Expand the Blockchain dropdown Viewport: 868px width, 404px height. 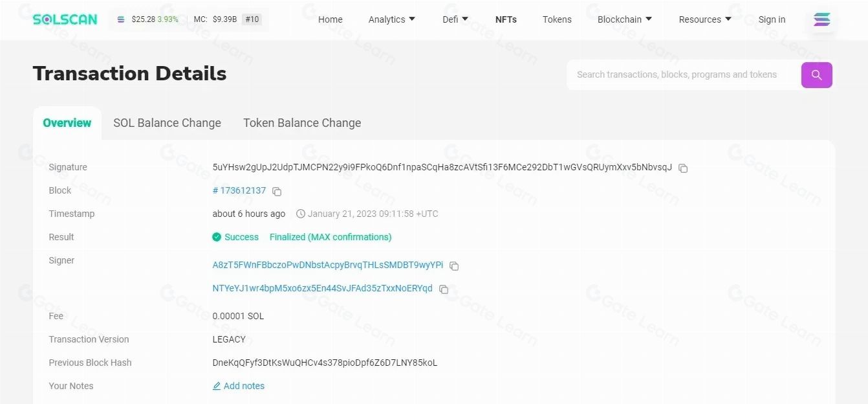point(624,19)
